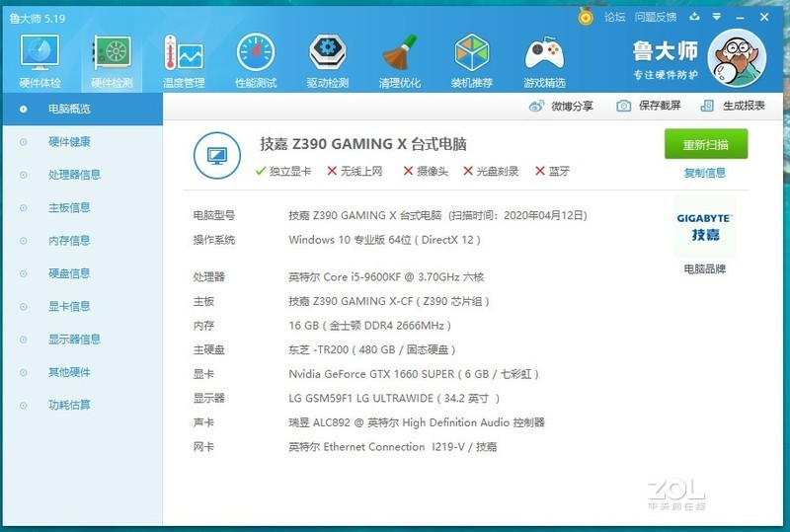
Task: Click 复制信息 link
Action: (x=705, y=173)
